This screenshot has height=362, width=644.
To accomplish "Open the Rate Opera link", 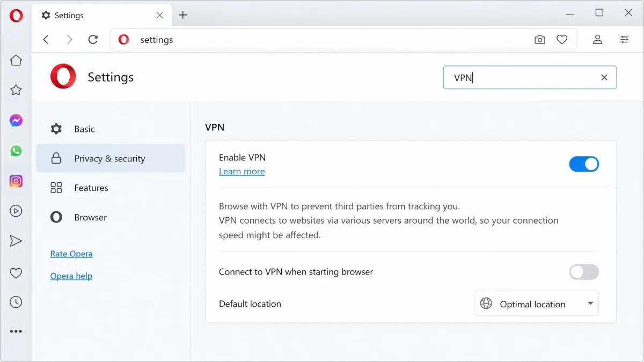I will click(71, 254).
